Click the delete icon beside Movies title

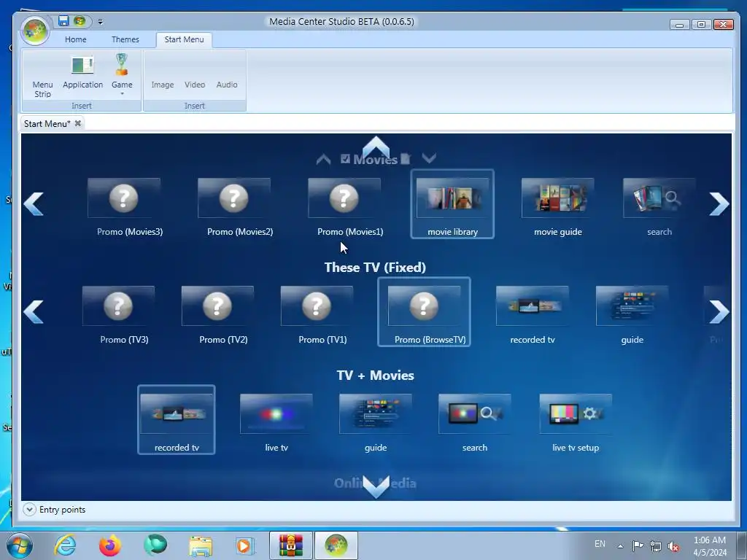(406, 158)
